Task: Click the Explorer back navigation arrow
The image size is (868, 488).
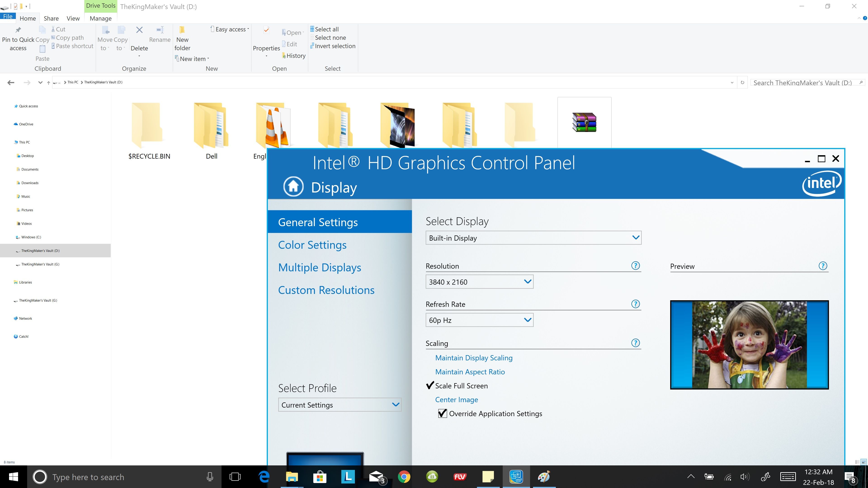Action: pyautogui.click(x=11, y=82)
